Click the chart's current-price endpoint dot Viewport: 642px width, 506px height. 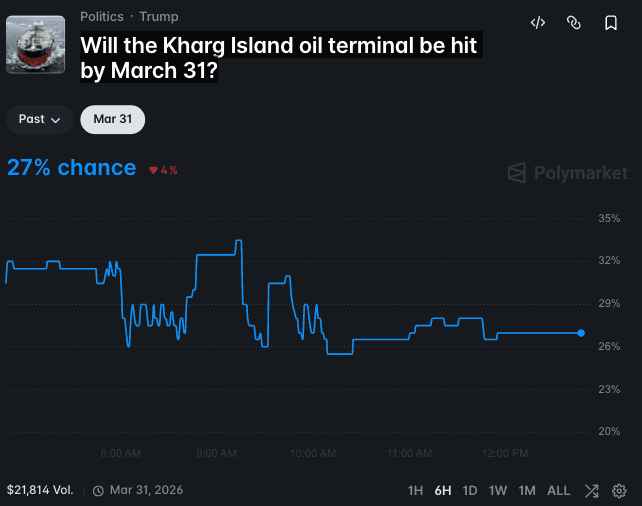pyautogui.click(x=581, y=333)
